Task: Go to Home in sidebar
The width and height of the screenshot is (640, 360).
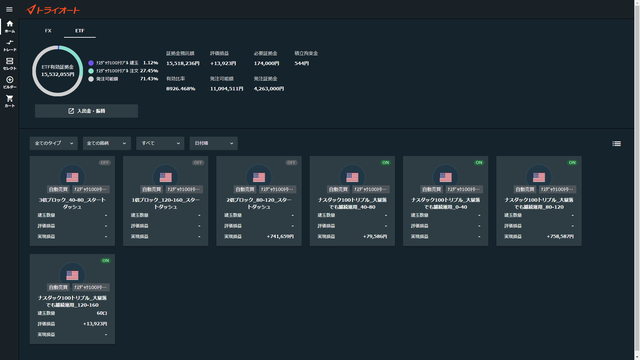Action: coord(9,27)
